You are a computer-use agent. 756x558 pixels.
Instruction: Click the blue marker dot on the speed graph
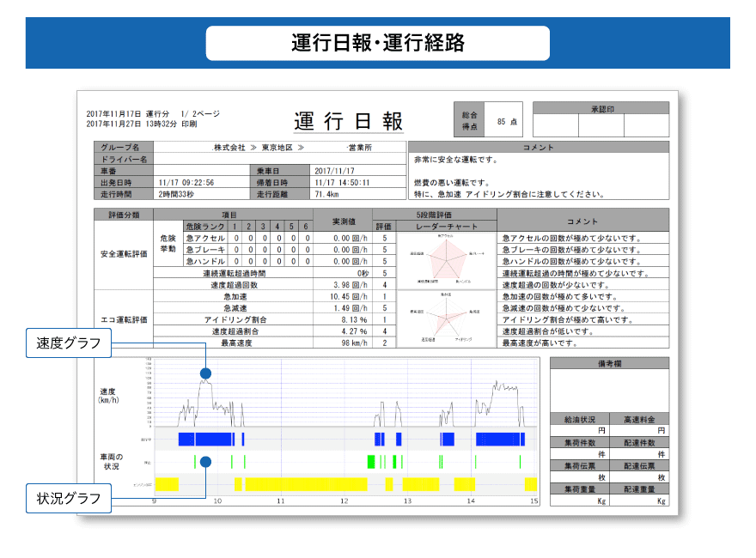point(205,373)
